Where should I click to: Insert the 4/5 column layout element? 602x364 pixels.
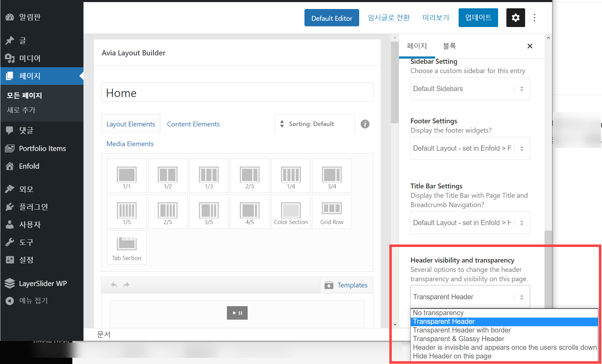[x=250, y=212]
